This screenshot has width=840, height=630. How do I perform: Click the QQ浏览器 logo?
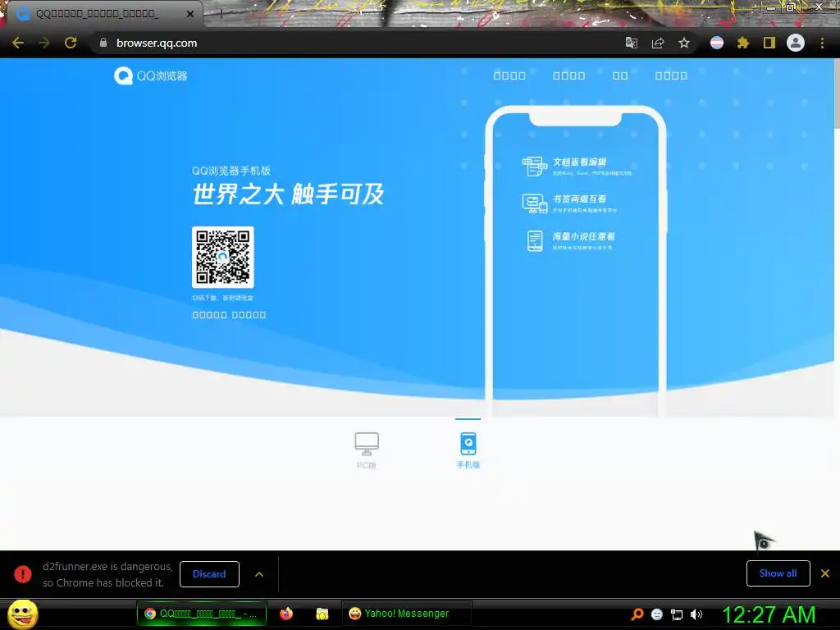click(151, 75)
